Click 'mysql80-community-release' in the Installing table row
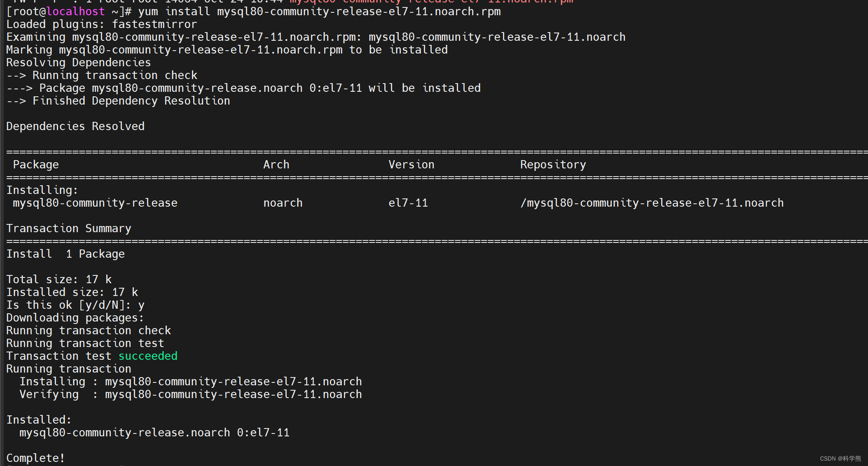The width and height of the screenshot is (868, 466). pos(95,203)
